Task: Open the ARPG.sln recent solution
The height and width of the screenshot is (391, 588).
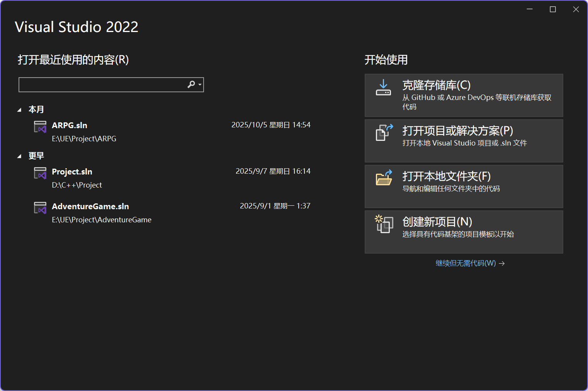Action: click(x=70, y=125)
